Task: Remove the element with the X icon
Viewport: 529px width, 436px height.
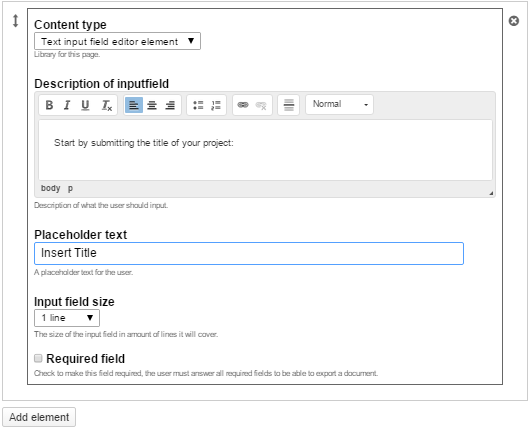Action: (513, 21)
